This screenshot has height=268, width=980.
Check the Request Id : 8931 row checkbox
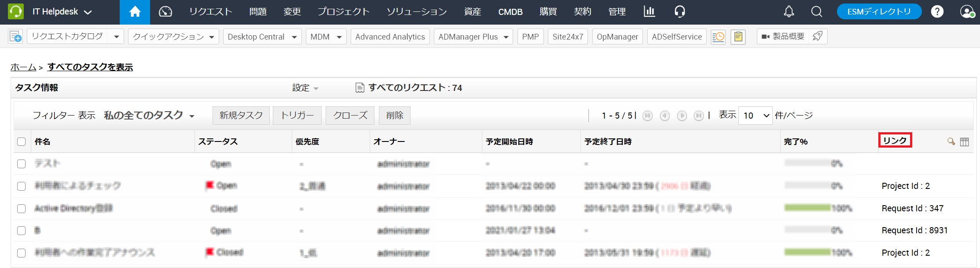pos(21,231)
